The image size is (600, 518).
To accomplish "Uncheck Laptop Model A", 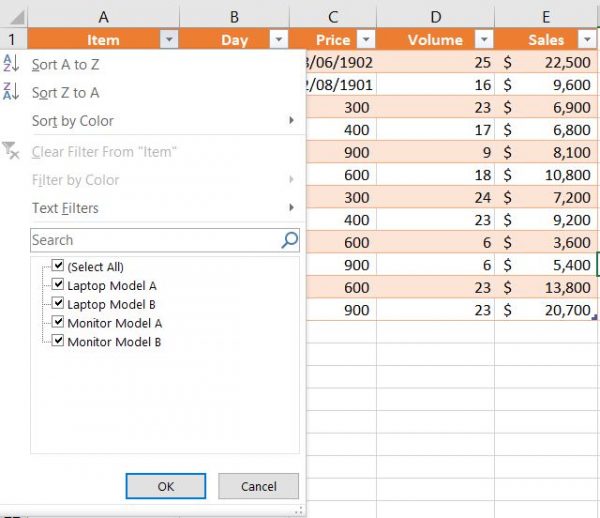I will (57, 284).
